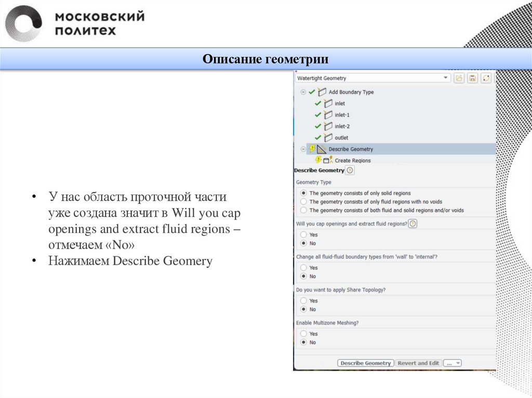Click the lightning status icon on Describe Geometry row
This screenshot has width=532, height=398.
click(312, 148)
